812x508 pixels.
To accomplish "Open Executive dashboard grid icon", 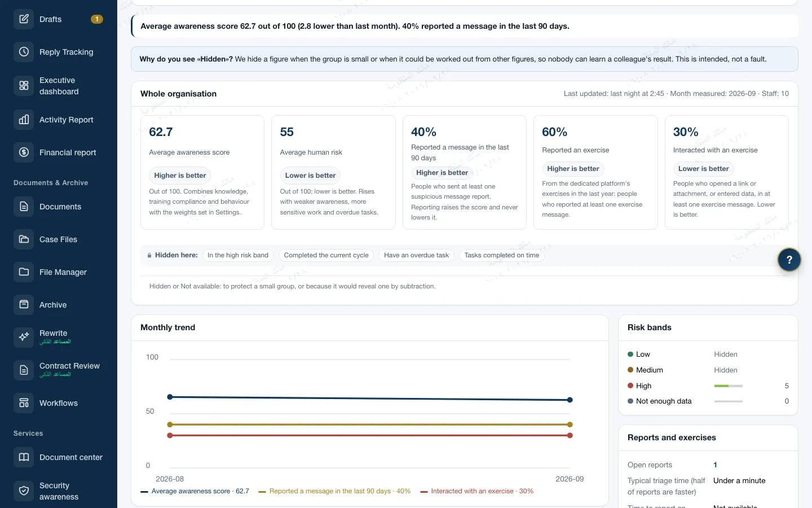I will pos(24,86).
